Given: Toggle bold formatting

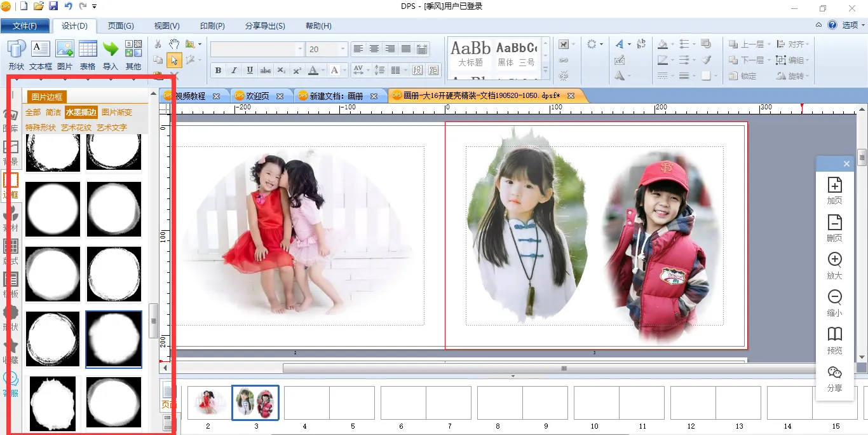Looking at the screenshot, I should pyautogui.click(x=219, y=70).
